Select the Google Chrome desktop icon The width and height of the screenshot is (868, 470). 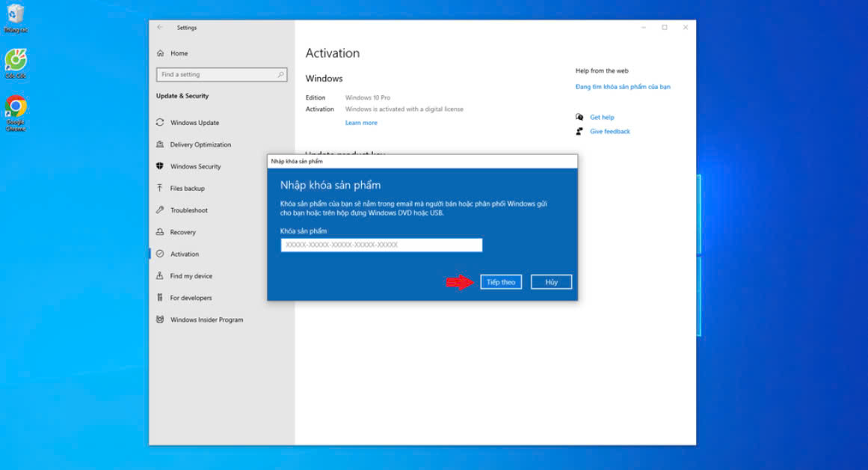16,113
